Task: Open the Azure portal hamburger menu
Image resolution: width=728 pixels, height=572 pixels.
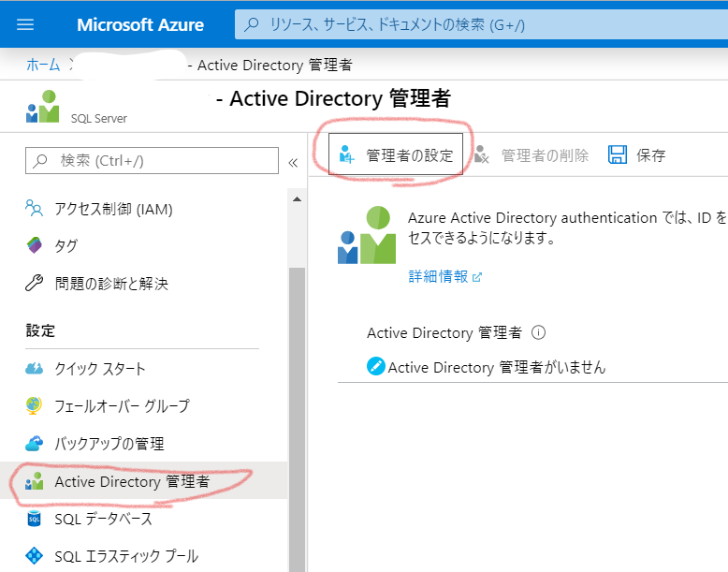Action: point(25,24)
